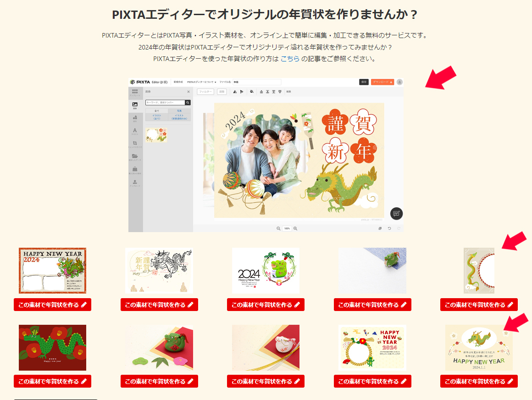This screenshot has height=400, width=532.
Task: Open the 2024 wreath with green dragon thumbnail
Action: [x=266, y=270]
